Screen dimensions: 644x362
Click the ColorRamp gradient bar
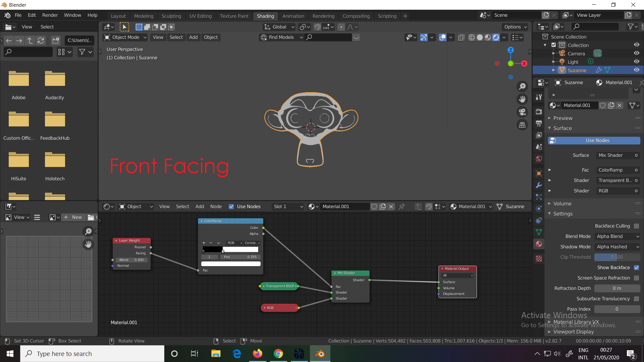coord(230,249)
